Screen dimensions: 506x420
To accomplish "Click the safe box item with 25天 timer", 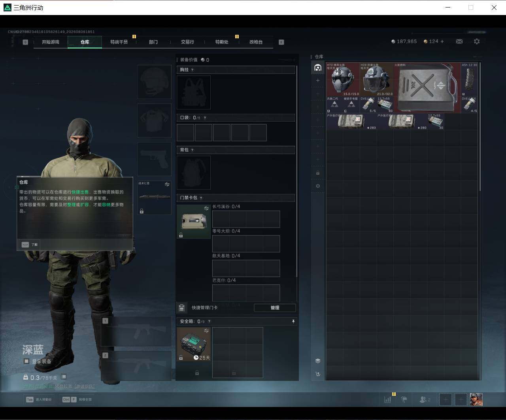I will tap(194, 344).
